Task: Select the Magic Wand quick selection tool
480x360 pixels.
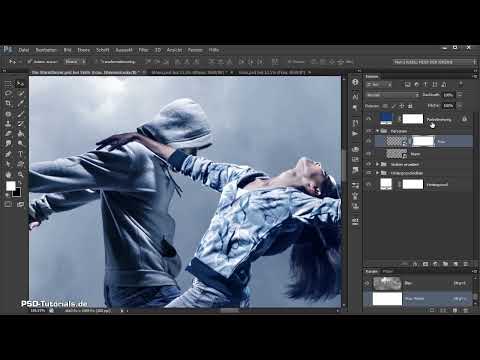Action: 20,94
